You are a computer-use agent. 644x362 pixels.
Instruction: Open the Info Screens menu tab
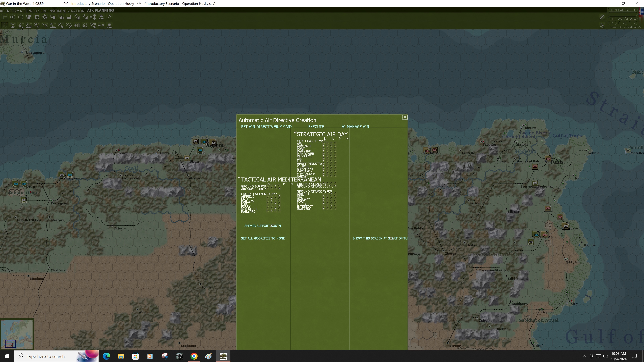(42, 11)
